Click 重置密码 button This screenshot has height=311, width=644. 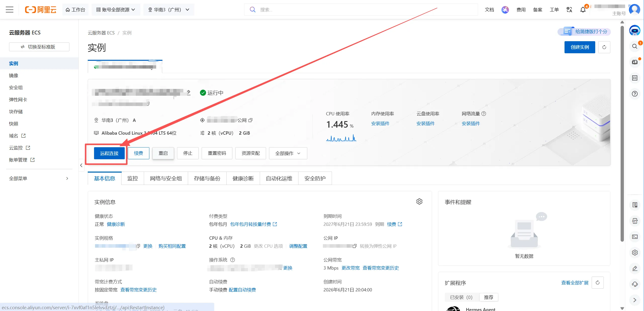coord(217,153)
